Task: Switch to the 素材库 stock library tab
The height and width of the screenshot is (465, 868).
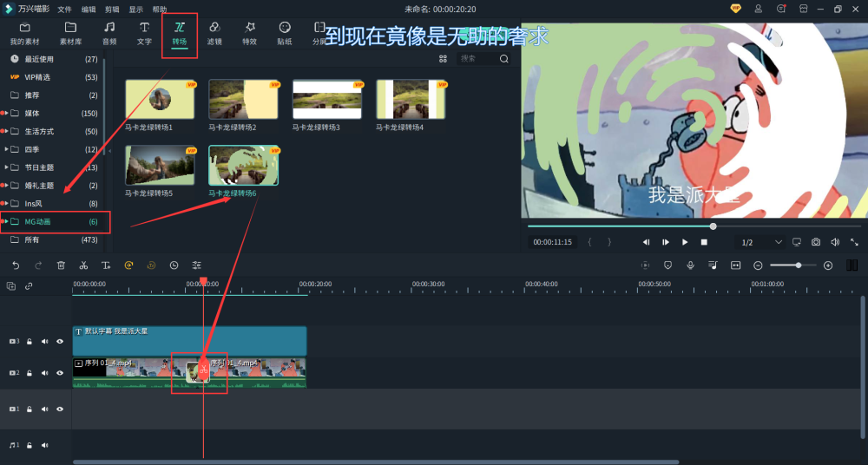Action: click(70, 33)
